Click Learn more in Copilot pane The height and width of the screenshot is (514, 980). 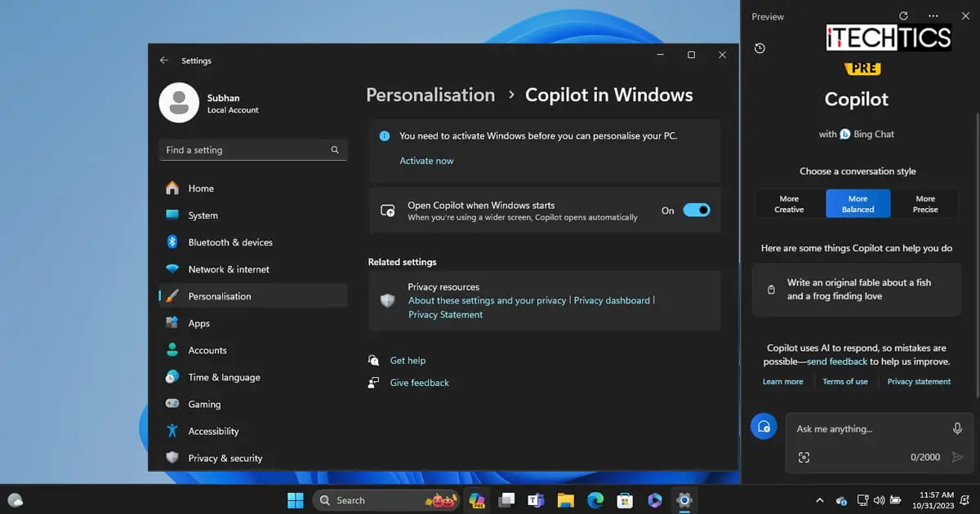(x=782, y=382)
